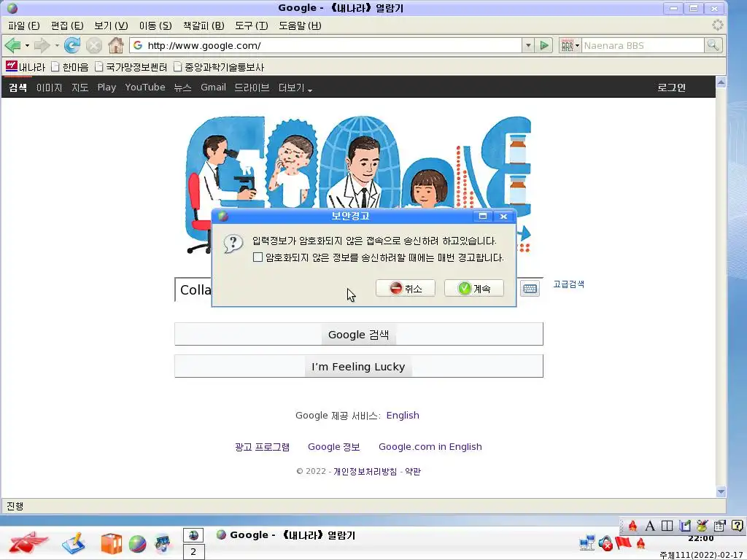Close the 보안경고 dialog
Viewport: 747px width, 560px height.
coord(503,216)
